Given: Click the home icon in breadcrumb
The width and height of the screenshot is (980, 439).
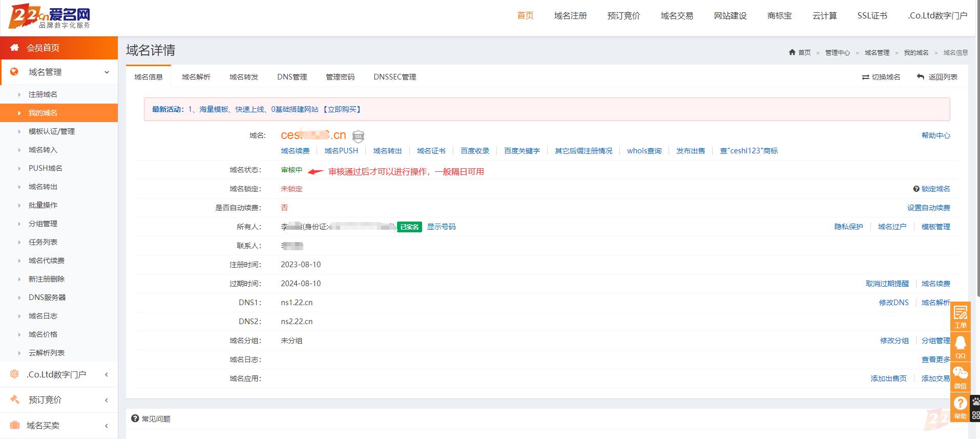Looking at the screenshot, I should pos(793,52).
